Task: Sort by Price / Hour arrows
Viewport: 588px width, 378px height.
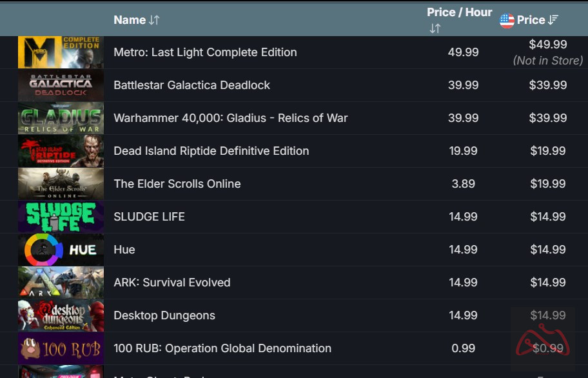Action: pos(435,28)
